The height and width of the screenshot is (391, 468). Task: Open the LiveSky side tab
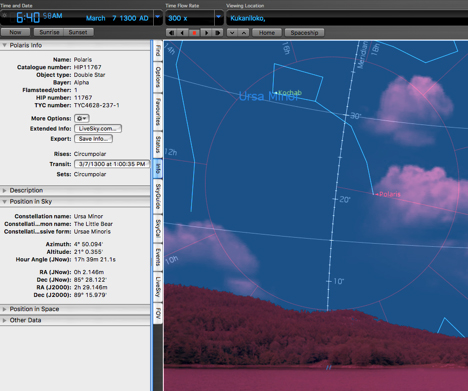point(158,287)
